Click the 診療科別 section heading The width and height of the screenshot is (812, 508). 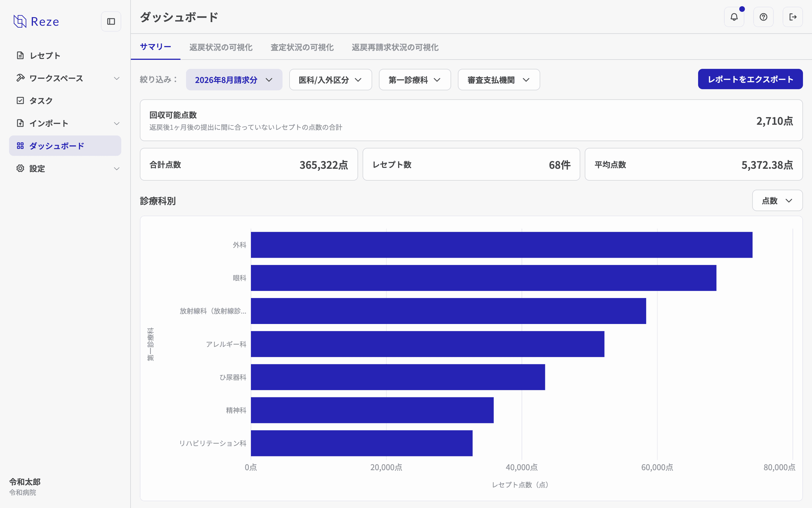pos(158,201)
